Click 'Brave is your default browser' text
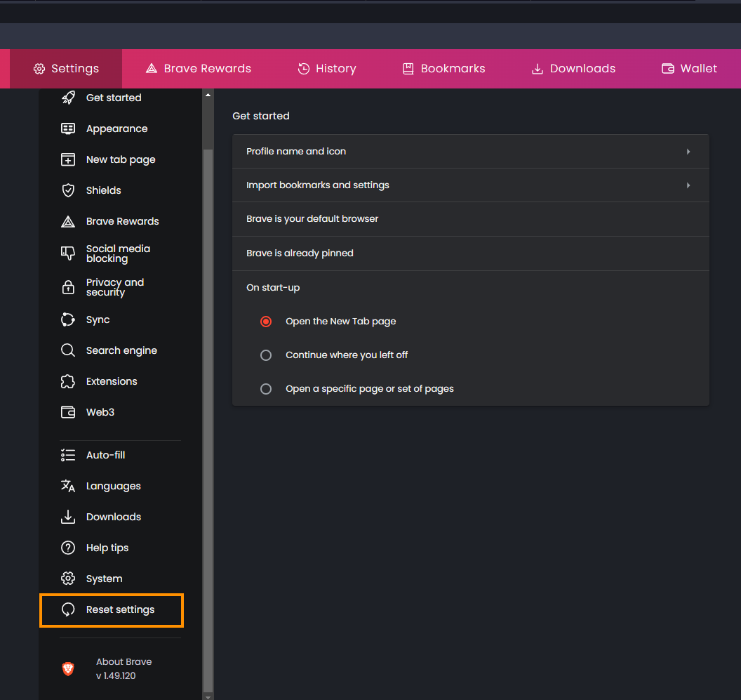741x700 pixels. [312, 219]
